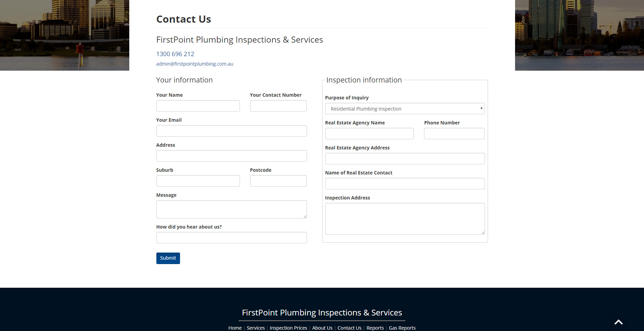Go to Services footer link

[x=256, y=328]
